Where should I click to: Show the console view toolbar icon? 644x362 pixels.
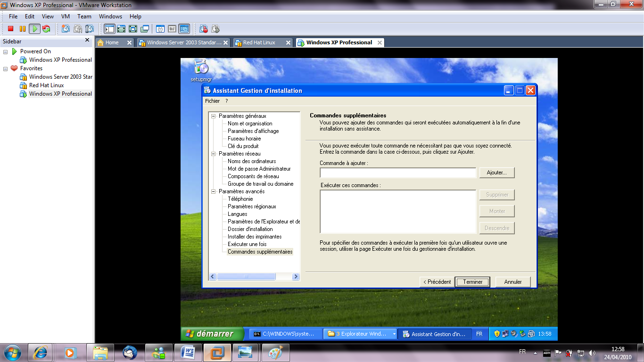pos(184,29)
